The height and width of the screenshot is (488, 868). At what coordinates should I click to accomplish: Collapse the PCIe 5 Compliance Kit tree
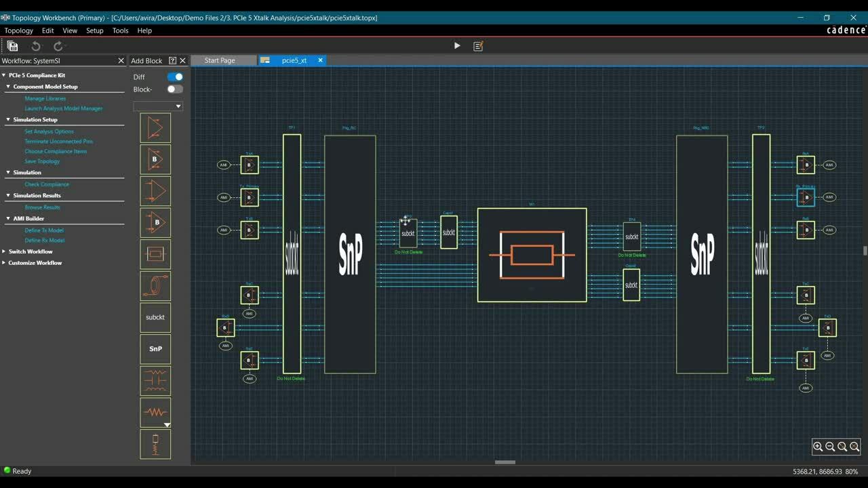click(3, 75)
